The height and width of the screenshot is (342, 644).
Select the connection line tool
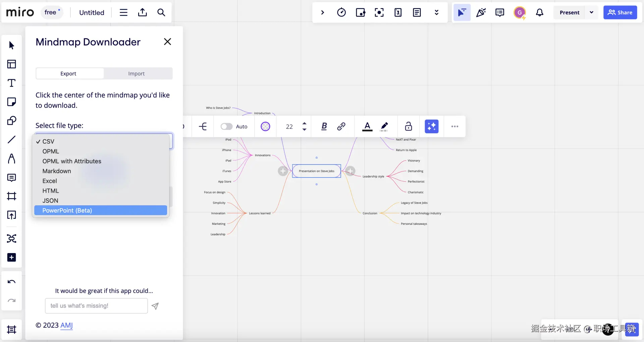click(12, 139)
